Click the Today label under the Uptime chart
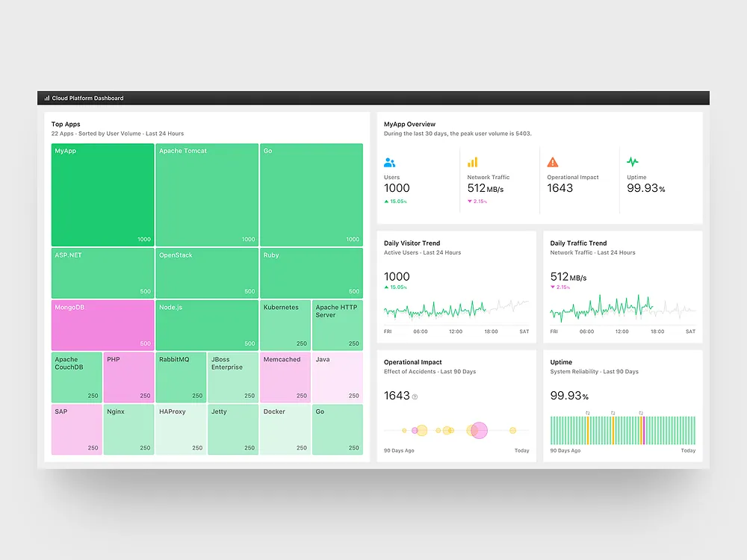Viewport: 747px width, 560px height. pos(688,450)
